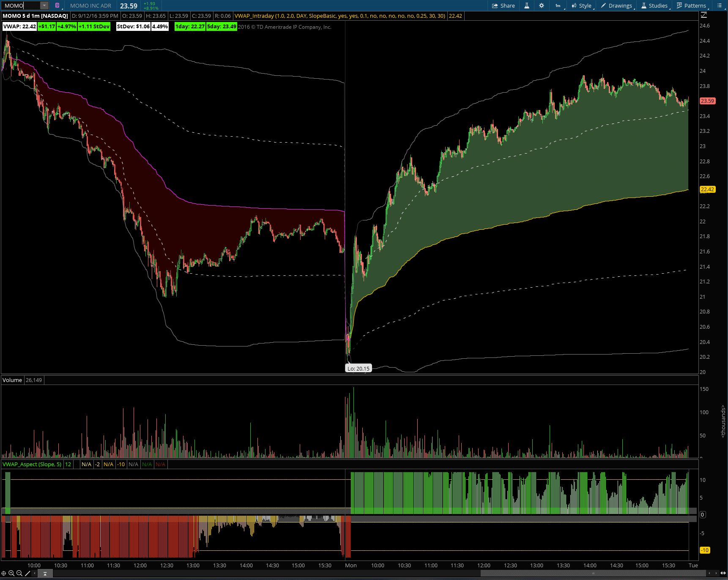Open the Drawings menu
728x580 pixels.
[617, 5]
